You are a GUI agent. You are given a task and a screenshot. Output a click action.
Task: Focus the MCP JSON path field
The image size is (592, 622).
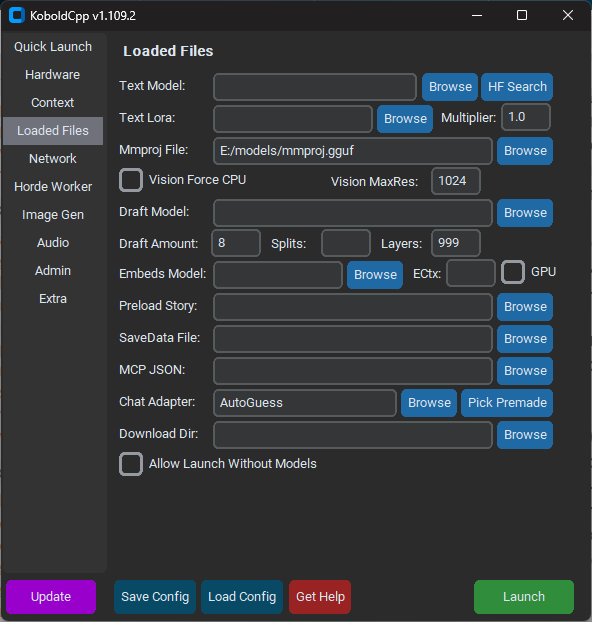353,371
